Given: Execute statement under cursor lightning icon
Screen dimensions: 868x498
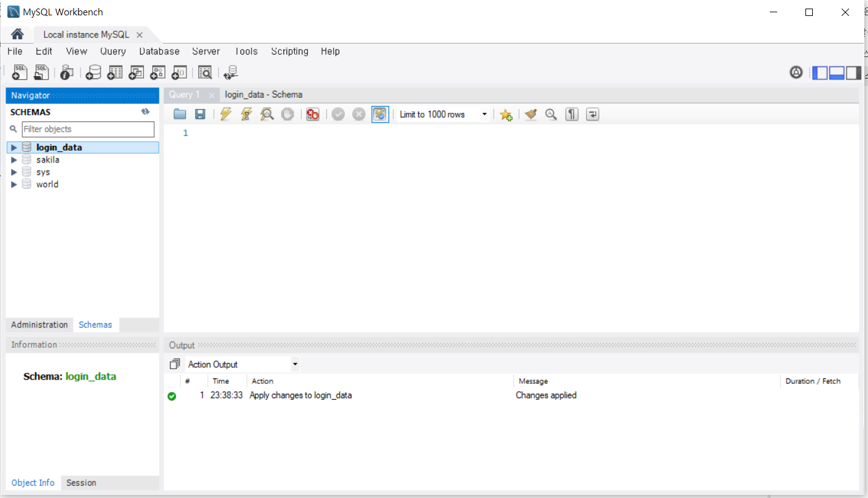Looking at the screenshot, I should (246, 114).
